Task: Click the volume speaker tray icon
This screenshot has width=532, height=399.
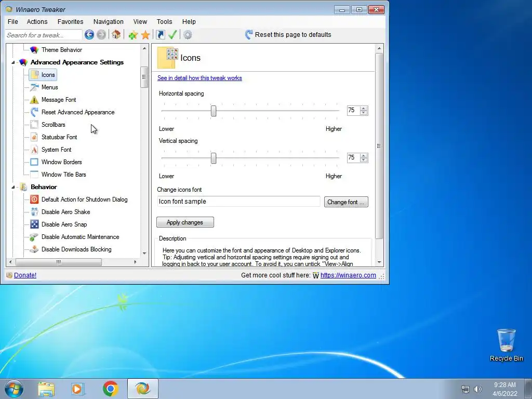Action: tap(478, 389)
